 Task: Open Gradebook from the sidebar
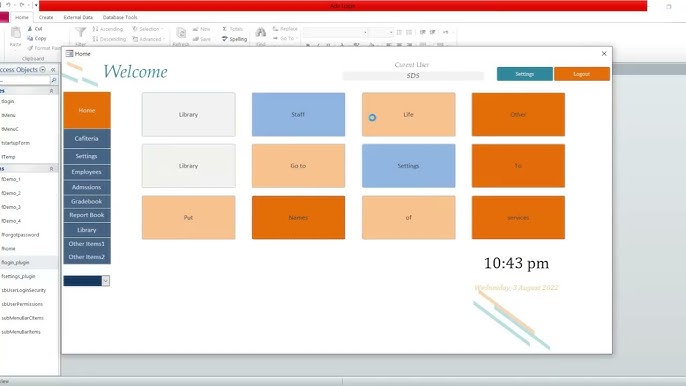[x=87, y=202]
